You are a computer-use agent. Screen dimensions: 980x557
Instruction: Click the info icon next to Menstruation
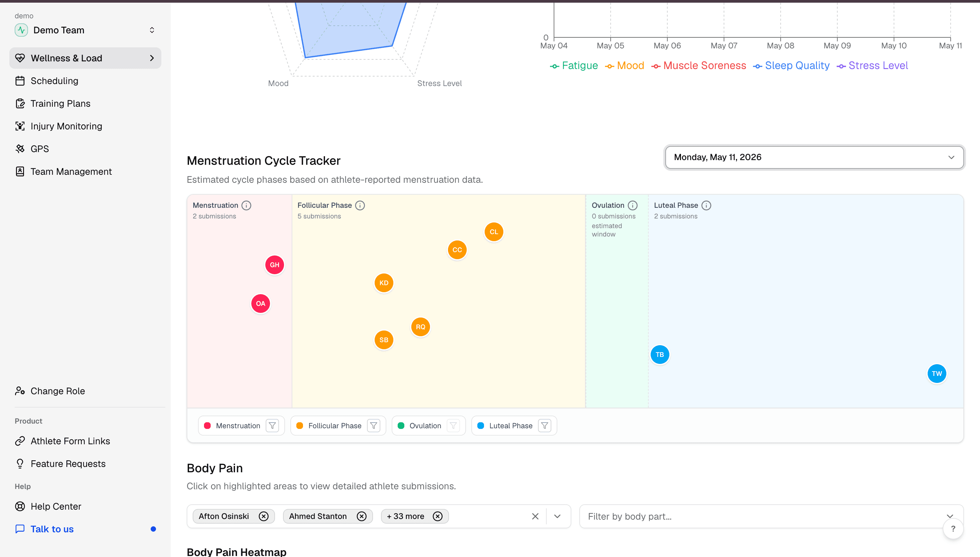point(247,205)
